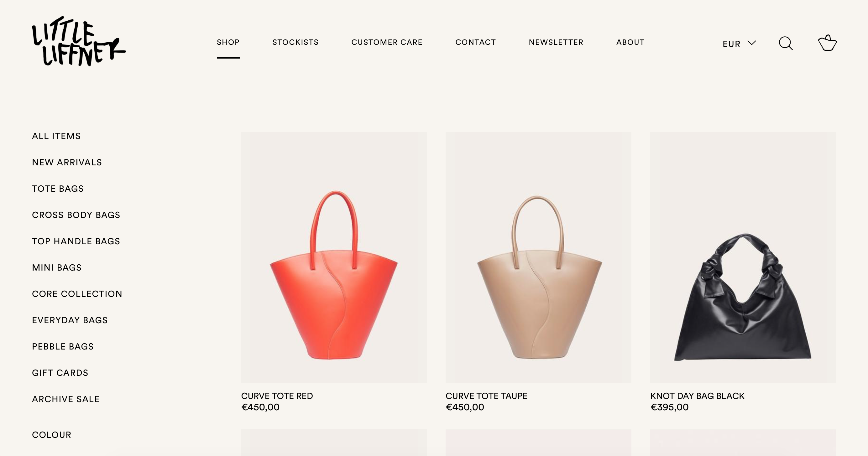Go to the Customer Care page

(387, 42)
